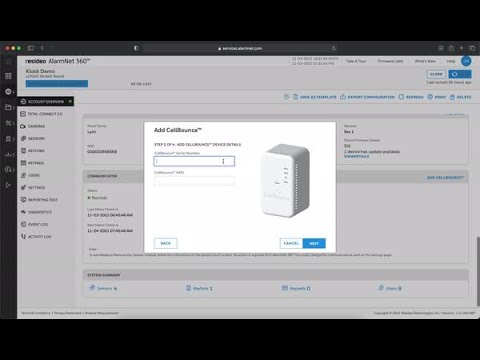This screenshot has width=480, height=360.
Task: Open the Diagnostics section
Action: [36, 212]
